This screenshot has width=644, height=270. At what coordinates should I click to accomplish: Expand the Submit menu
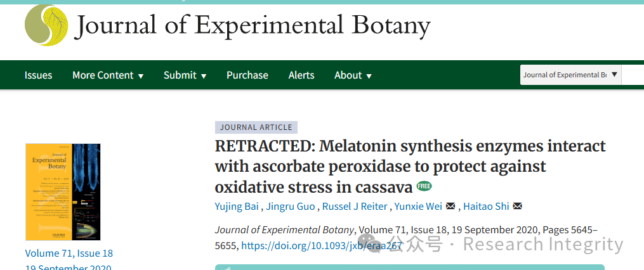185,75
